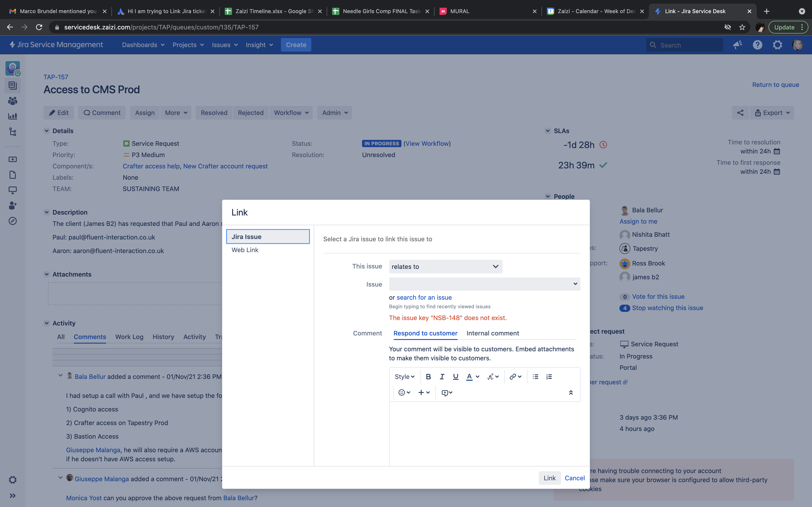Image resolution: width=812 pixels, height=507 pixels.
Task: Select the Customers icon in the sidebar
Action: (13, 101)
